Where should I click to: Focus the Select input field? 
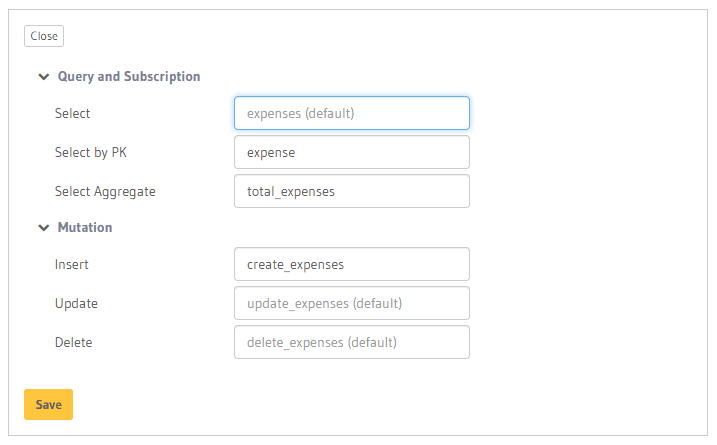[x=351, y=113]
